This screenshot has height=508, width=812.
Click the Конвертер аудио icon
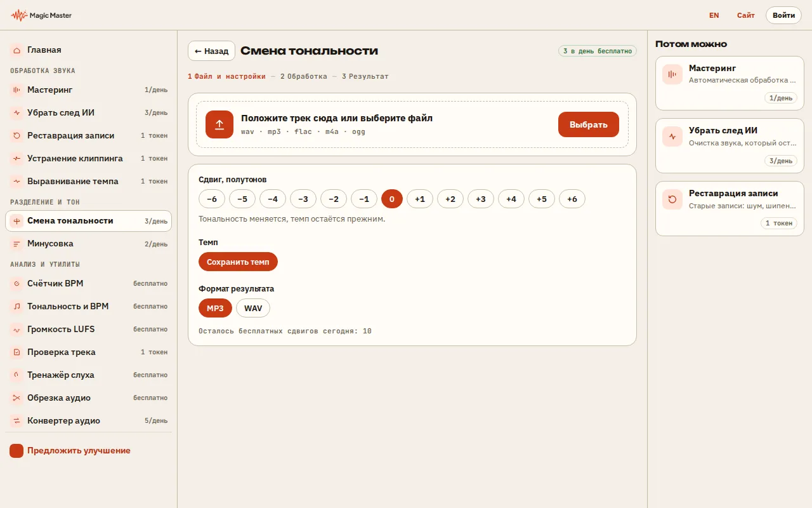(16, 421)
